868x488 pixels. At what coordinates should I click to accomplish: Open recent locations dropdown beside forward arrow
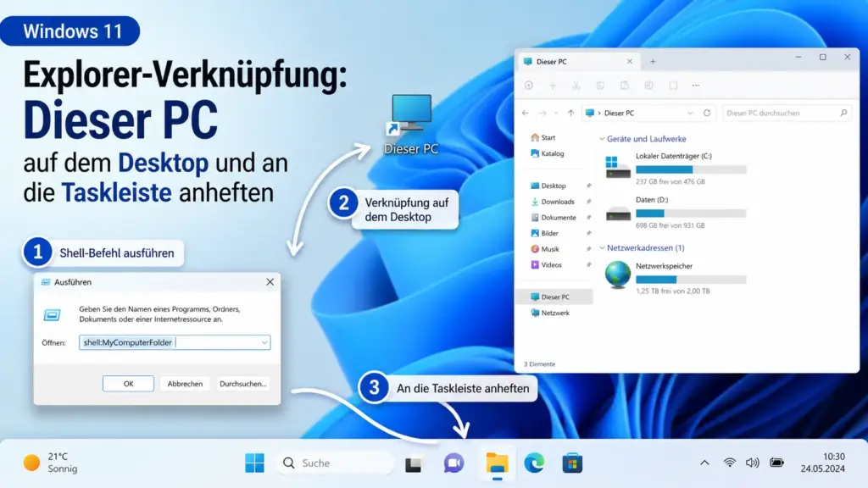pyautogui.click(x=556, y=113)
